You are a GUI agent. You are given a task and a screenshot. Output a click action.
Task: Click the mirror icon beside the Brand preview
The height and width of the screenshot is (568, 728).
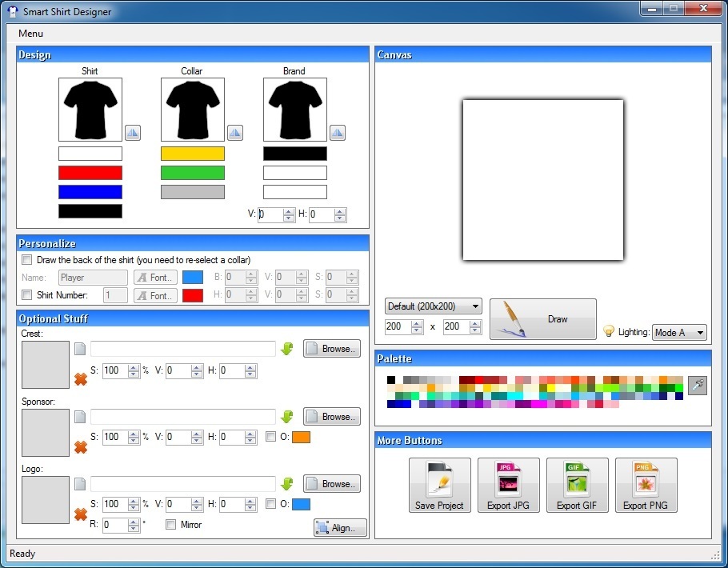[x=338, y=133]
